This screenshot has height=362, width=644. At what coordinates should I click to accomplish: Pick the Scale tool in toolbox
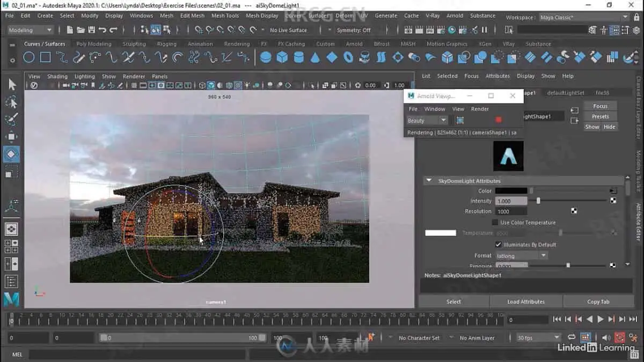12,172
